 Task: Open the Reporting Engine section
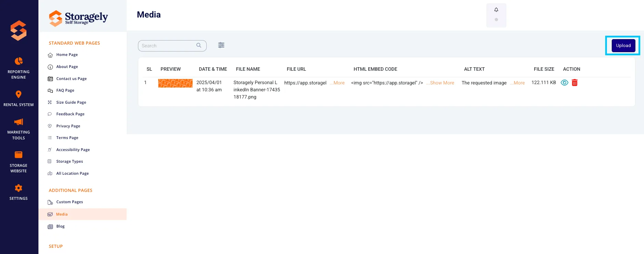pos(19,68)
